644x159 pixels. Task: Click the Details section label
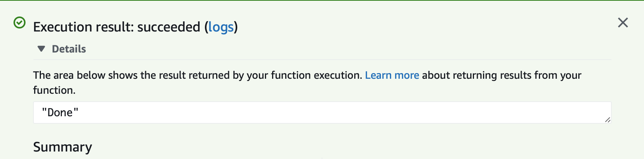click(69, 49)
